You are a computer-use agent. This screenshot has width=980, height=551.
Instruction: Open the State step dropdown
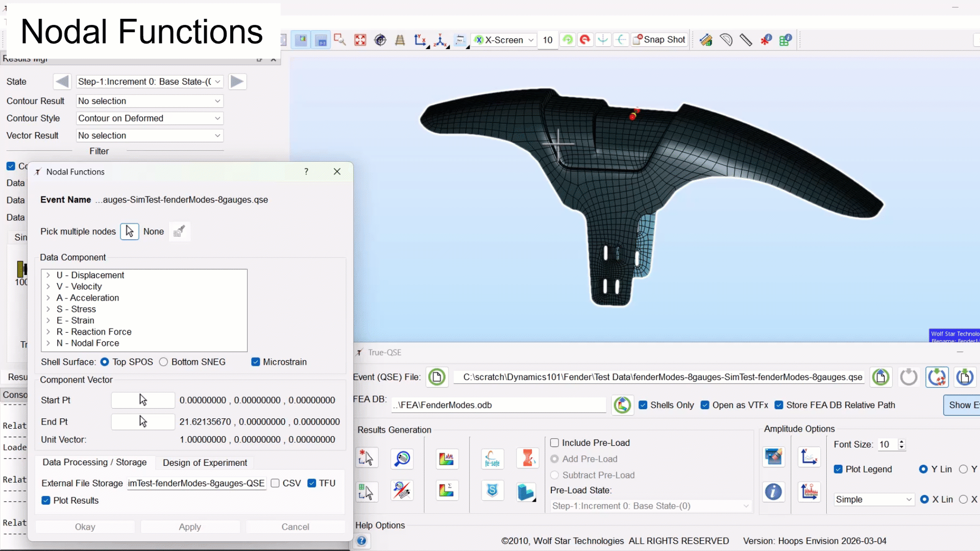(x=150, y=82)
